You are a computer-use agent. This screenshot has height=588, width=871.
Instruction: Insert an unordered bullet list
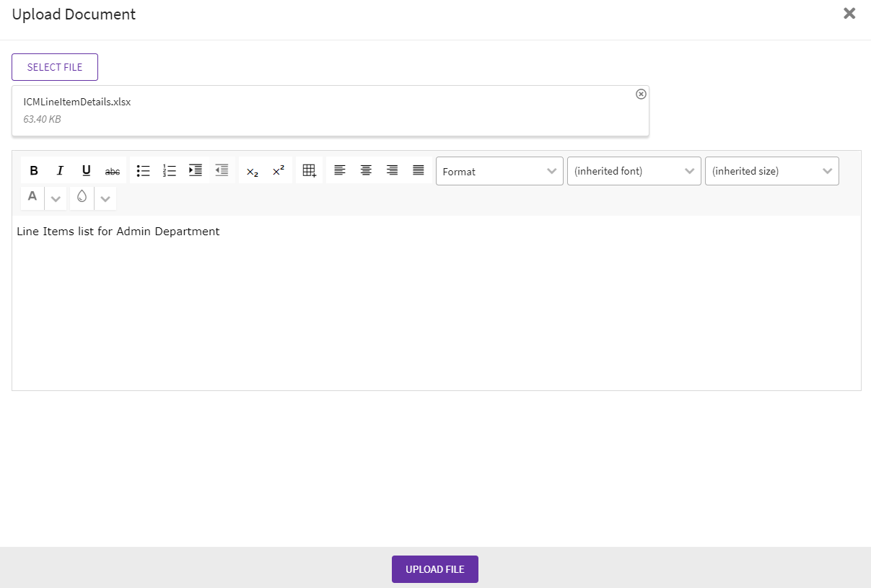[143, 171]
